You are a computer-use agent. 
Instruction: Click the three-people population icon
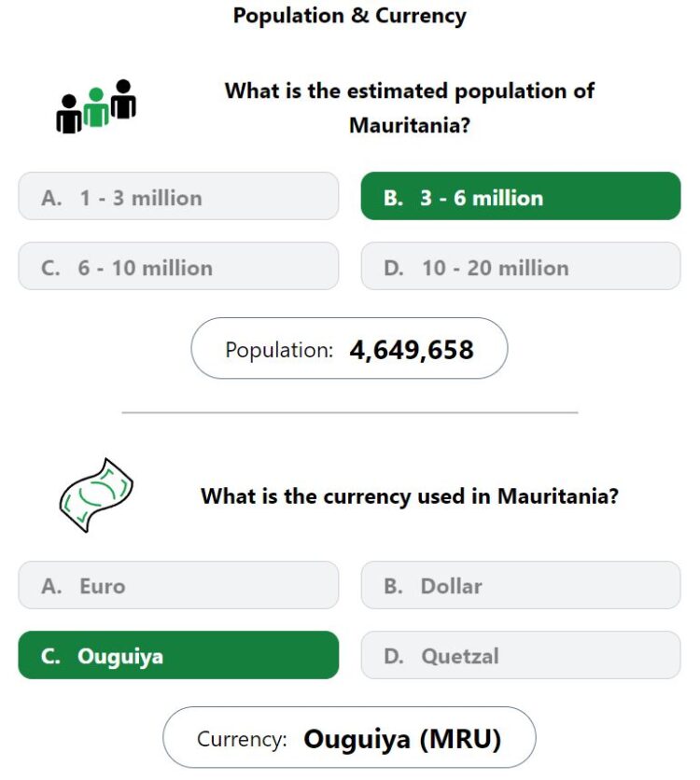96,106
